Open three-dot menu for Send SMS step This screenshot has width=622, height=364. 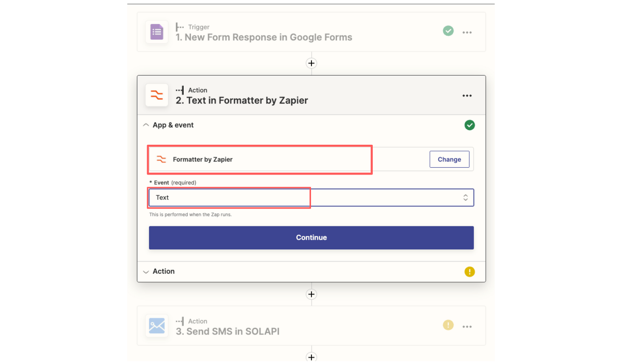[x=467, y=327]
